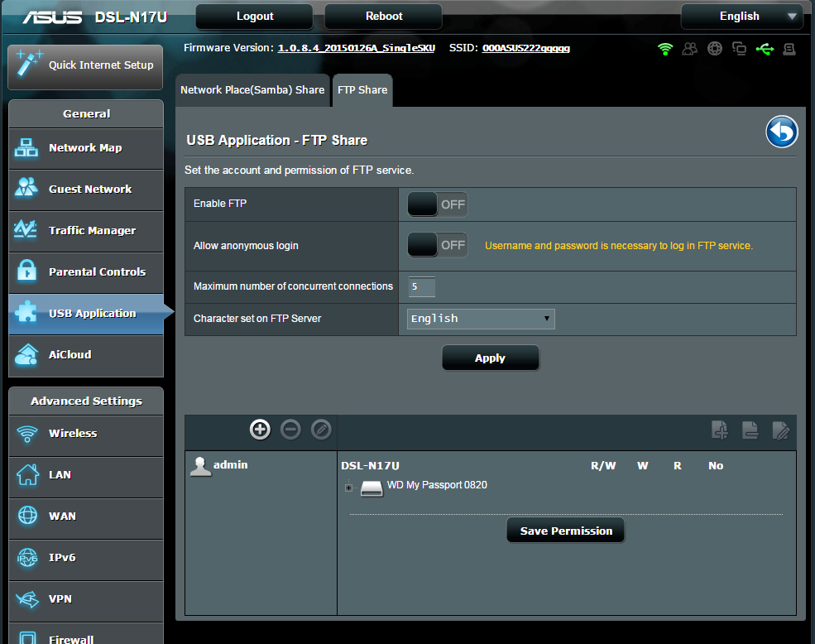Open the guest network status icon
This screenshot has width=815, height=644.
click(x=690, y=49)
